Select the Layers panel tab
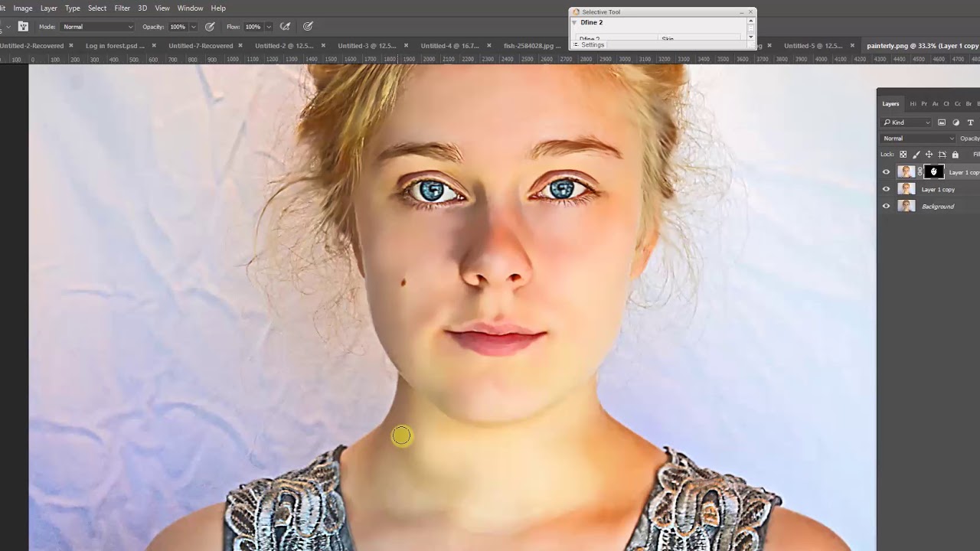The width and height of the screenshot is (980, 551). click(x=890, y=104)
